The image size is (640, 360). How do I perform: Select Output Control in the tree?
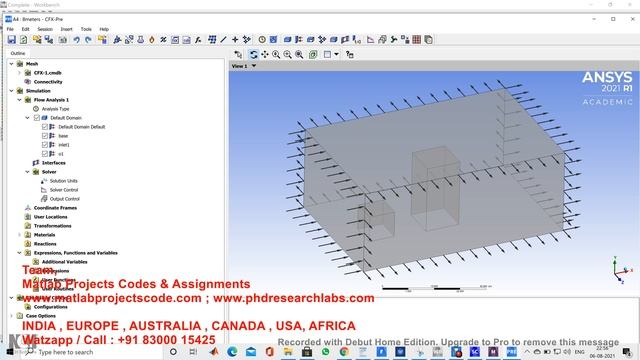point(64,199)
